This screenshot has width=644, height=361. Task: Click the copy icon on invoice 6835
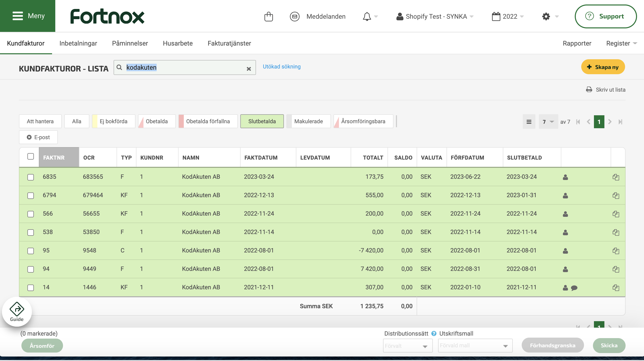616,177
